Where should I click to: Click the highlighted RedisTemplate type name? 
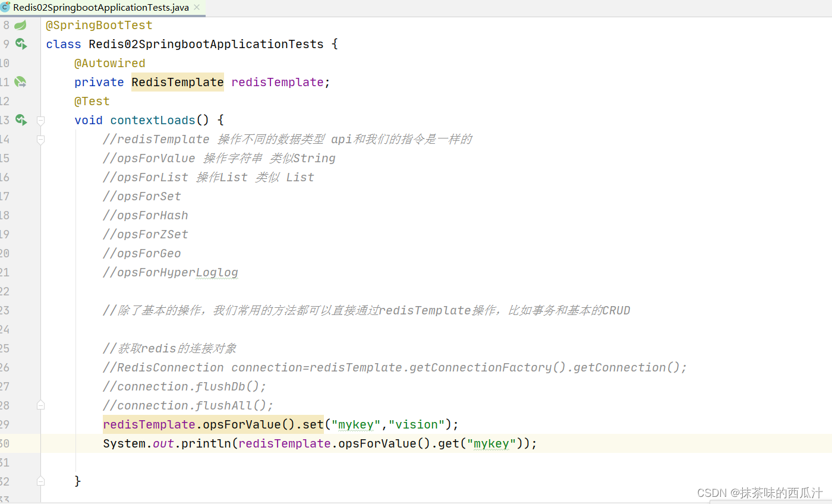click(177, 81)
